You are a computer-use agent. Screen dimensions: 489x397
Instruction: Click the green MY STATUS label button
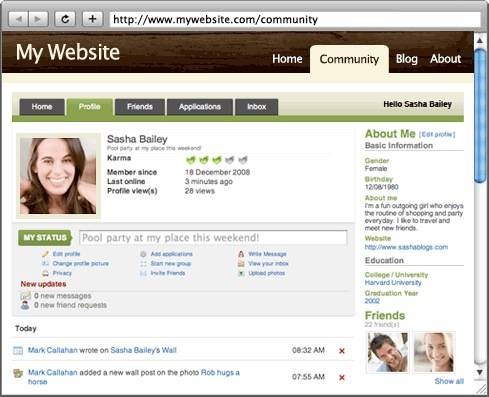tap(45, 238)
